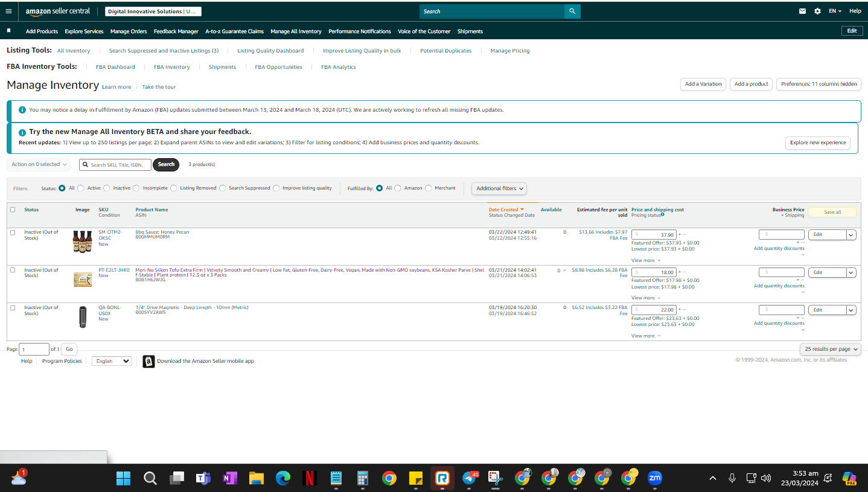Open OneNote from the taskbar
868x492 pixels.
pos(229,478)
